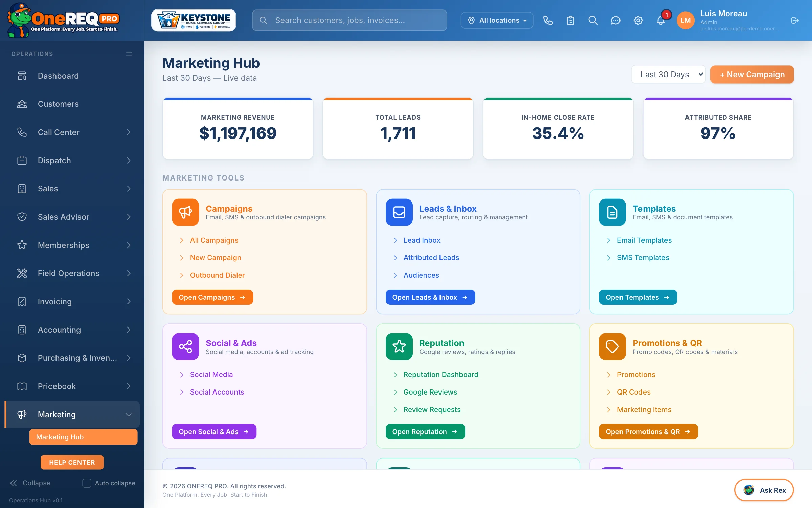Click the Campaigns megaphone card icon

(x=185, y=212)
